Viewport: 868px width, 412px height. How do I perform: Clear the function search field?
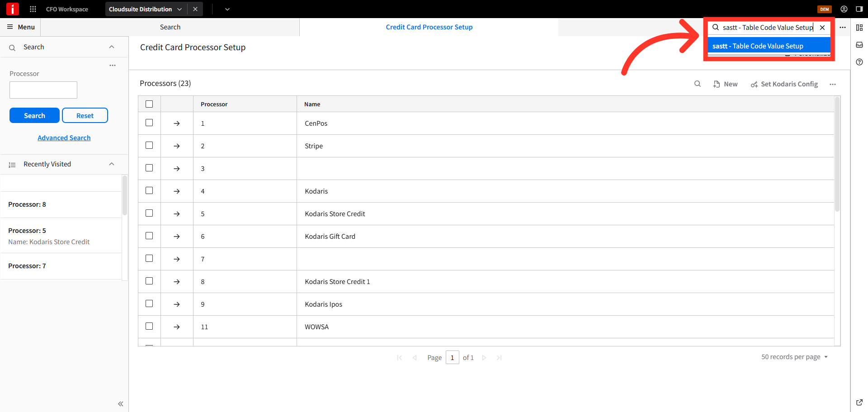click(822, 28)
